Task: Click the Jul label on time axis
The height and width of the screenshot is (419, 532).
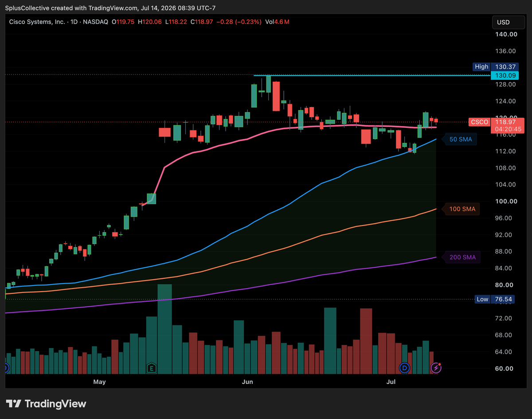Action: pyautogui.click(x=391, y=382)
